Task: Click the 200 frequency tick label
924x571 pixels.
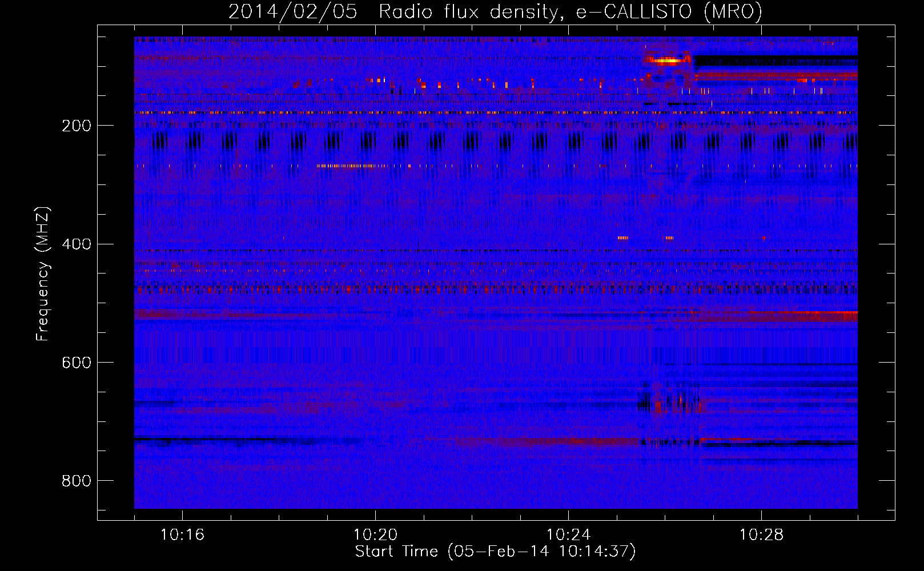Action: click(76, 126)
